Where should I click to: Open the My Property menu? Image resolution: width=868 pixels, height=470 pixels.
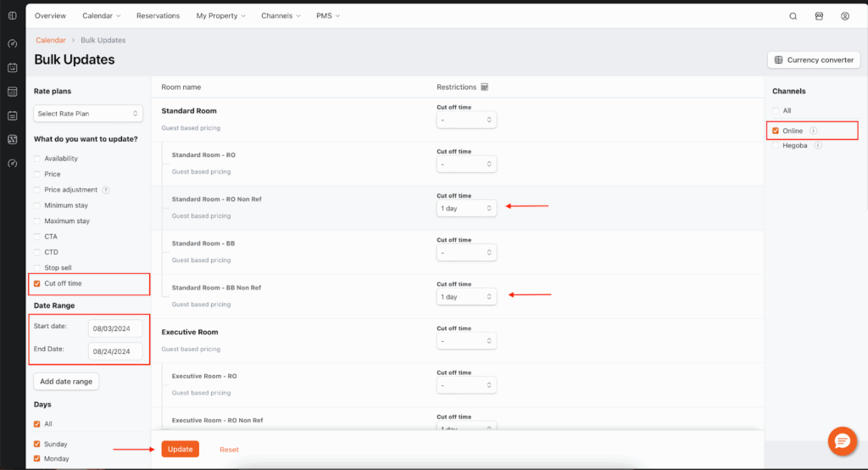[220, 16]
